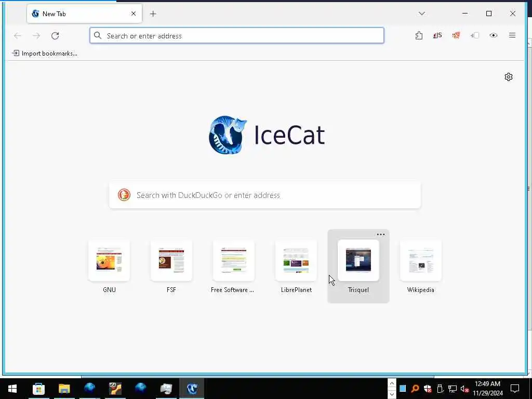Open the gray computer taskbar app icon
The image size is (532, 399).
(166, 389)
